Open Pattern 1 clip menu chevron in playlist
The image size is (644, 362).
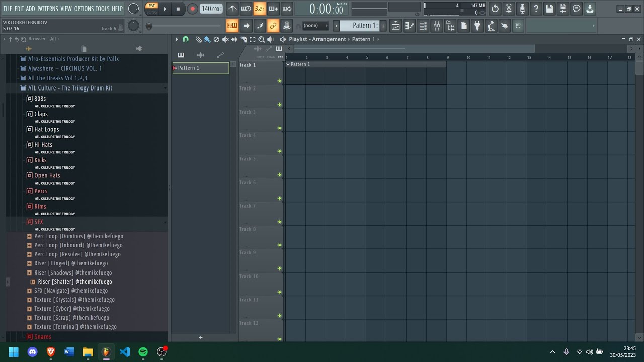(288, 64)
